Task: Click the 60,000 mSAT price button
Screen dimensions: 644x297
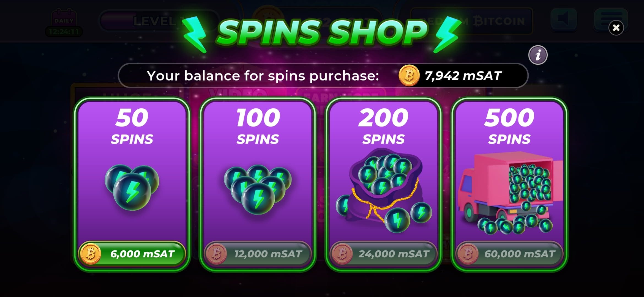Action: point(509,254)
